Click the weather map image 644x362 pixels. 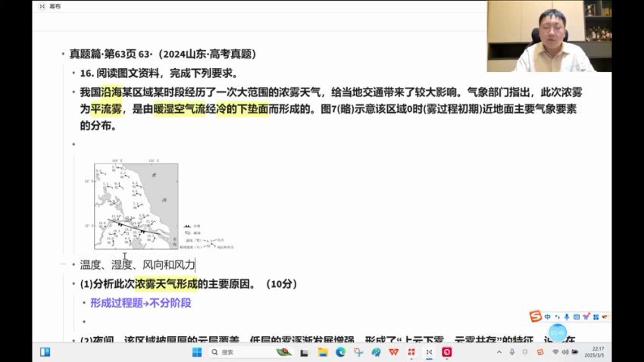point(136,206)
